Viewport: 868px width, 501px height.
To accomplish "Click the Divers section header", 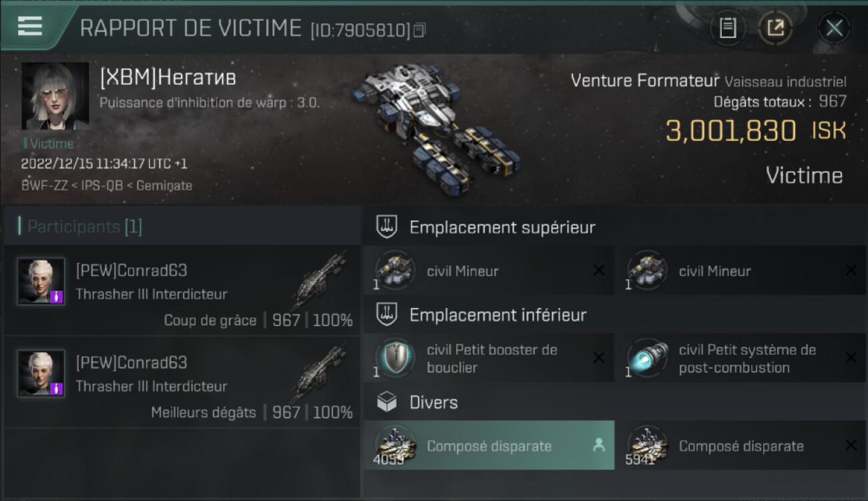I will 433,403.
